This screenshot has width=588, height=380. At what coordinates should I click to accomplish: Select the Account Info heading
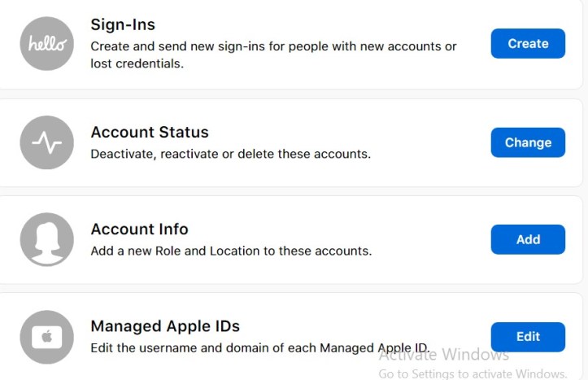click(x=139, y=229)
